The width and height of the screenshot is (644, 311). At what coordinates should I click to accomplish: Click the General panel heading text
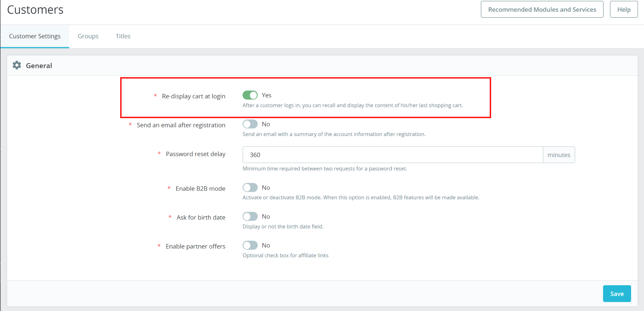click(39, 66)
